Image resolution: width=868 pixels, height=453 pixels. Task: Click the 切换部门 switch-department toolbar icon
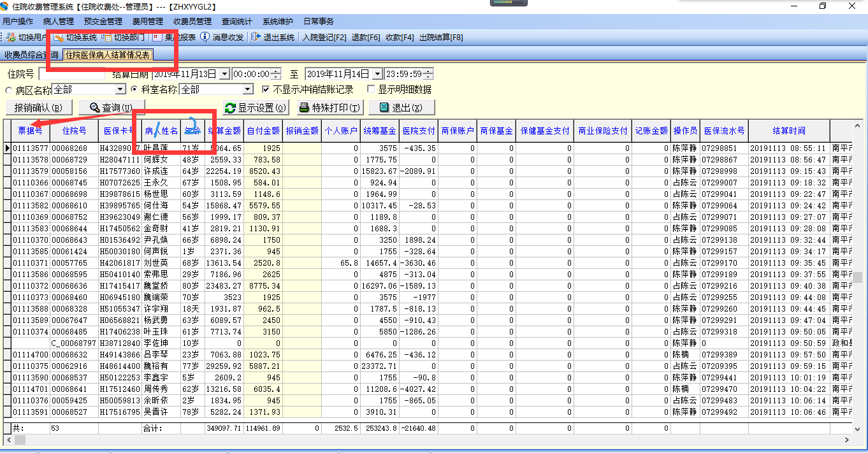tap(107, 38)
